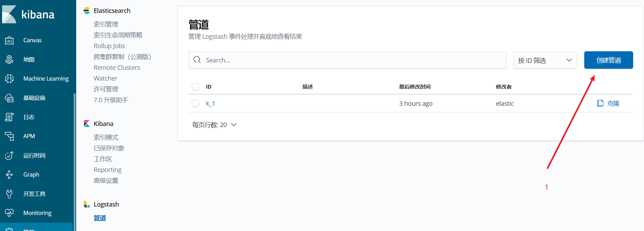This screenshot has width=644, height=231.
Task: Focus the Search... input field
Action: [347, 60]
